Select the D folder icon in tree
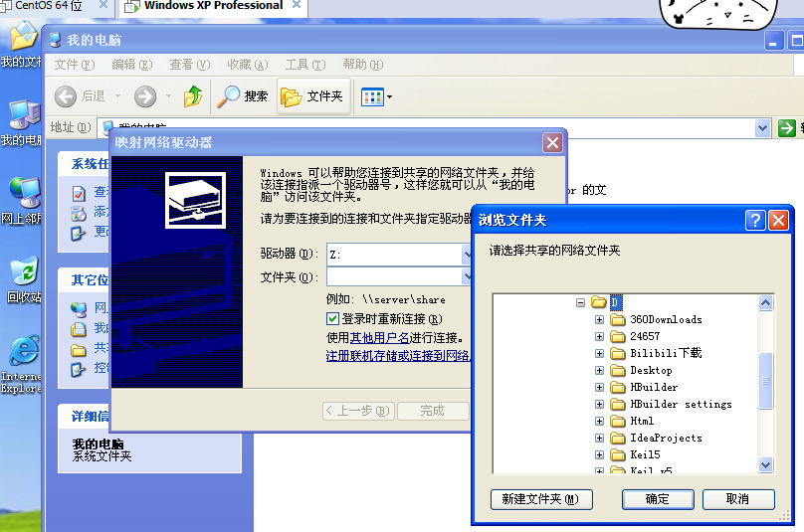 599,302
